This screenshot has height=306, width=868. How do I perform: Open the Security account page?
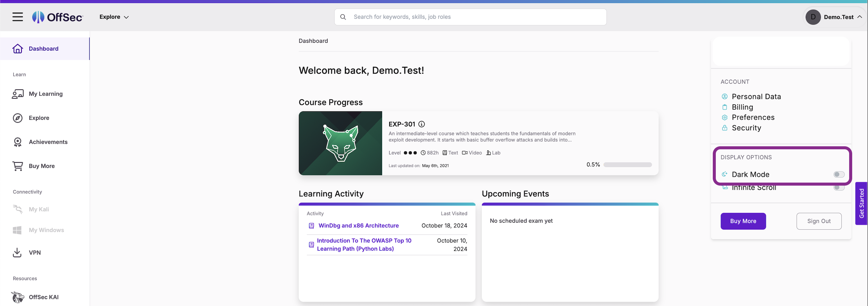[x=746, y=128]
